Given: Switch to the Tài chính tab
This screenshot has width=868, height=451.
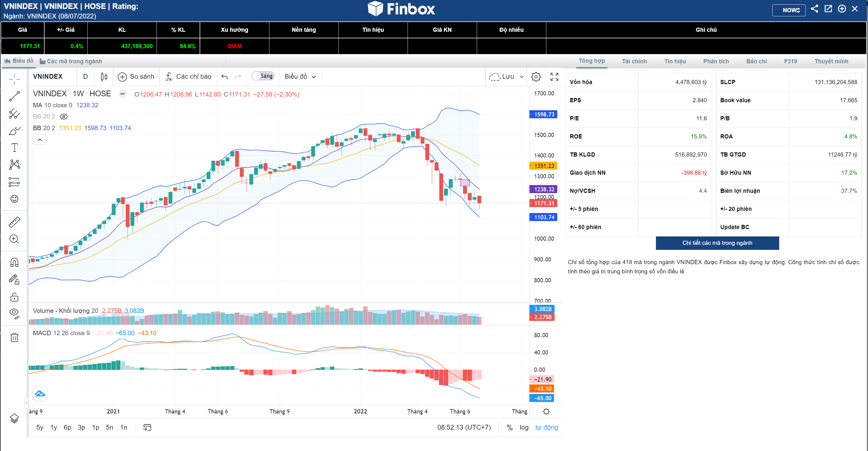Looking at the screenshot, I should point(634,61).
